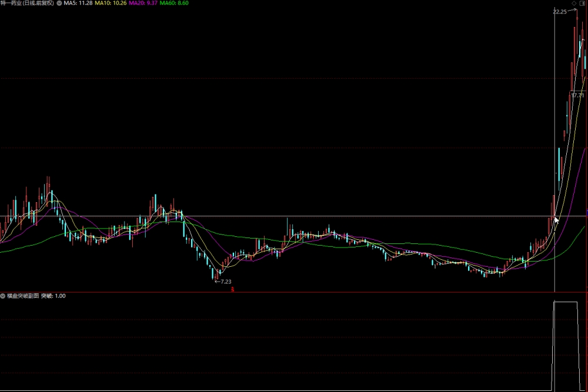Click the 7.23 low price annotation

click(x=226, y=282)
